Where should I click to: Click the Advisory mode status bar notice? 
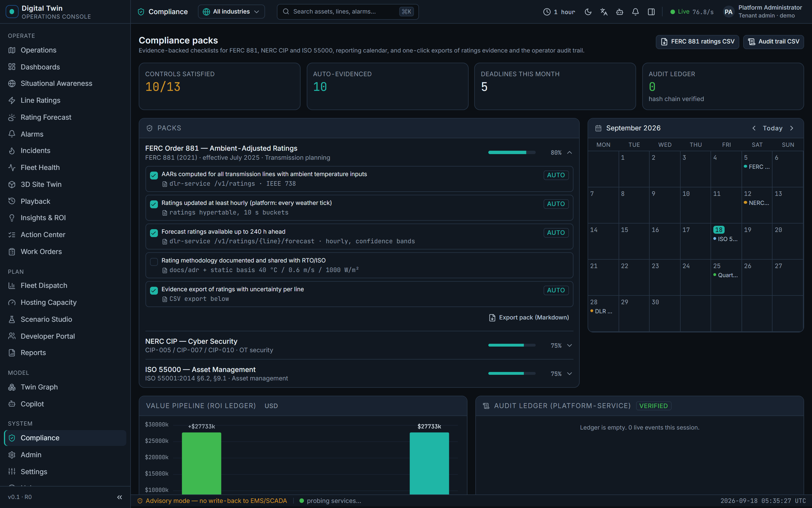pos(212,501)
